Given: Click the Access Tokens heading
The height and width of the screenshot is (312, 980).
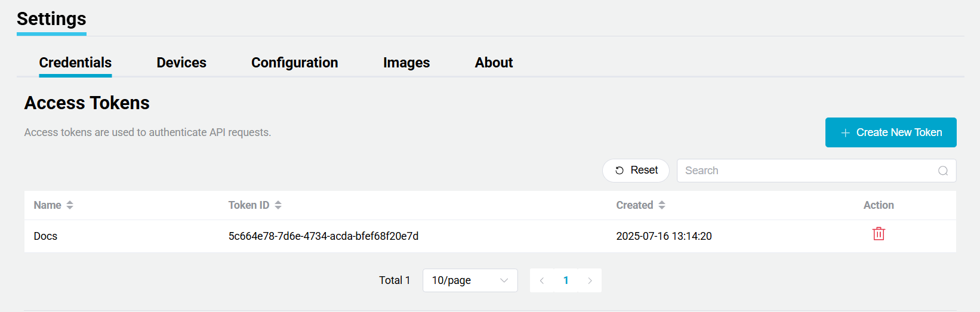Looking at the screenshot, I should pos(87,103).
